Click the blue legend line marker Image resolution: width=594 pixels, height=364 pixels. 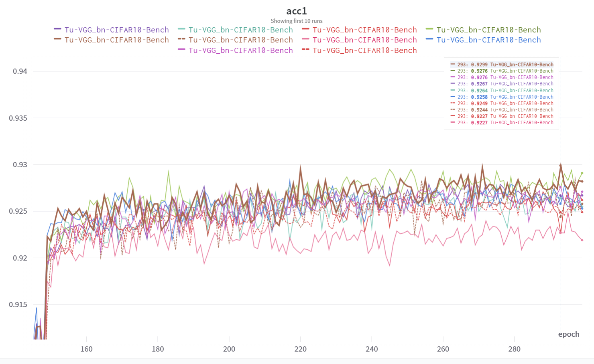click(430, 40)
